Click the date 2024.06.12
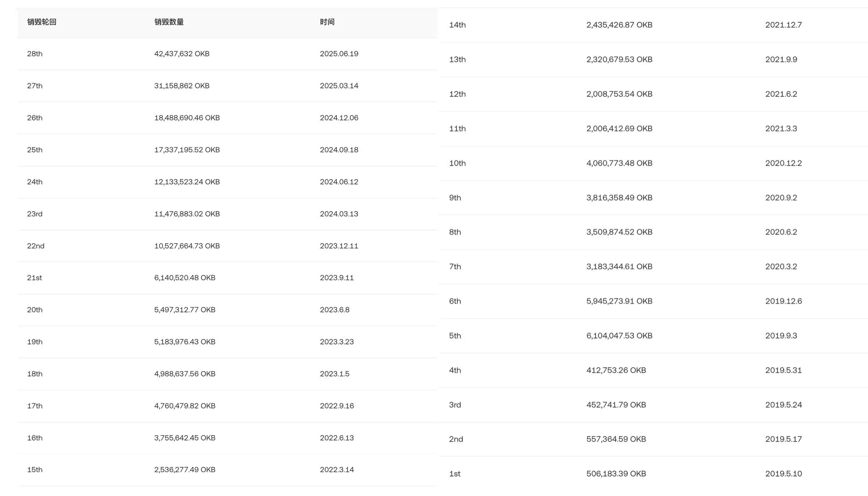 pyautogui.click(x=339, y=182)
